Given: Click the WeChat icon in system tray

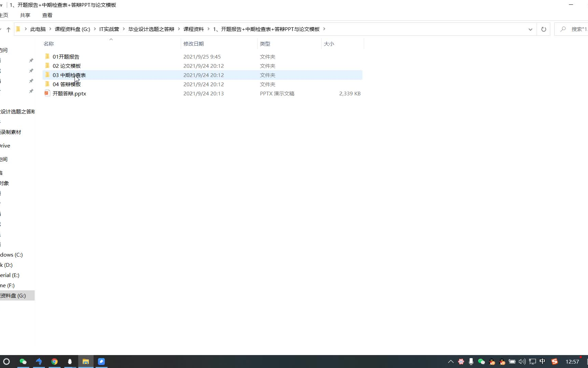Looking at the screenshot, I should [481, 362].
